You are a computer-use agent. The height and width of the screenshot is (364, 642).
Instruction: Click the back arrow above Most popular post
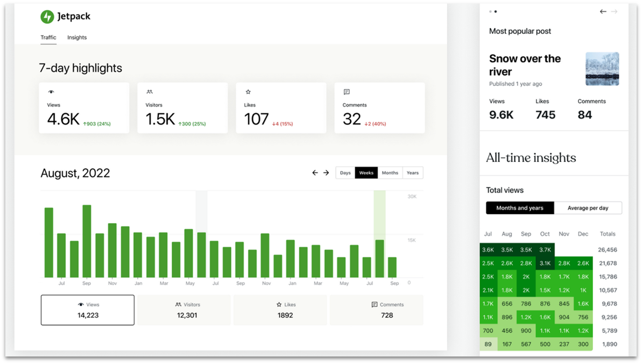(x=603, y=12)
